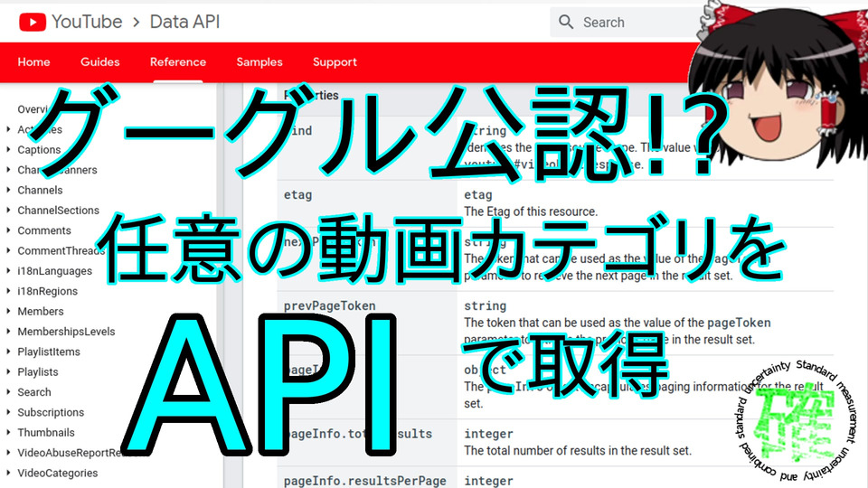The image size is (868, 488).
Task: Open i18nLanguages in the sidebar
Action: pyautogui.click(x=55, y=270)
